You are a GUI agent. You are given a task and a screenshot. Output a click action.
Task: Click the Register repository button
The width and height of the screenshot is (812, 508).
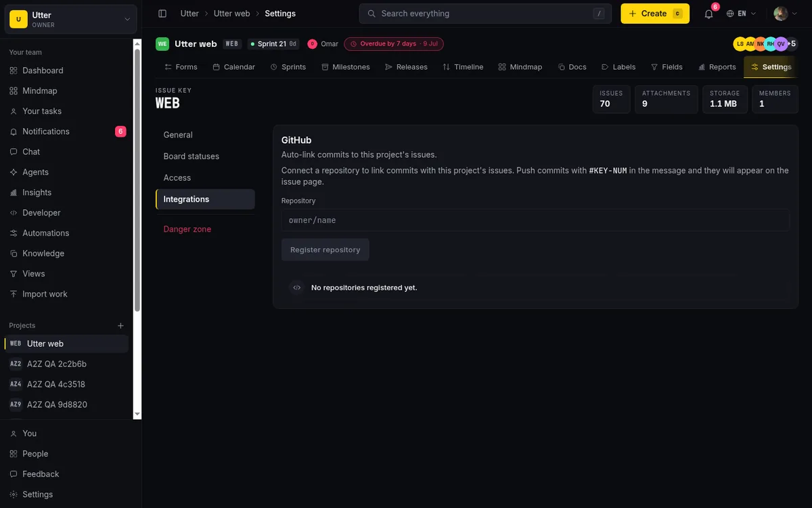(325, 250)
